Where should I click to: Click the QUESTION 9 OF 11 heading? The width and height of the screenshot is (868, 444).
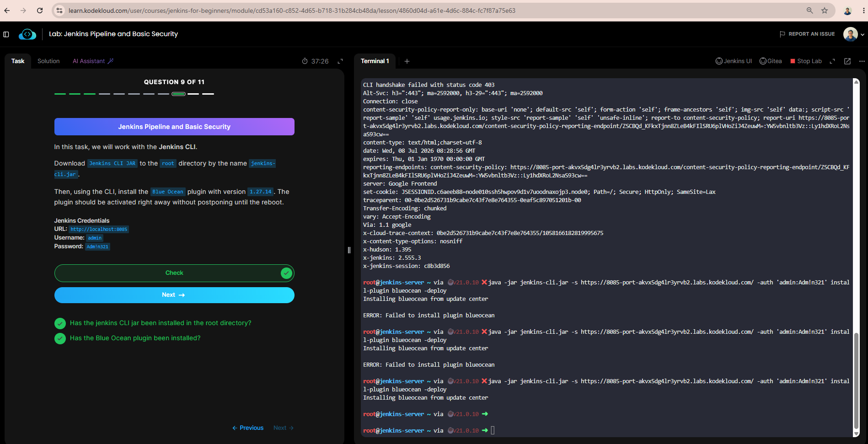pos(174,82)
